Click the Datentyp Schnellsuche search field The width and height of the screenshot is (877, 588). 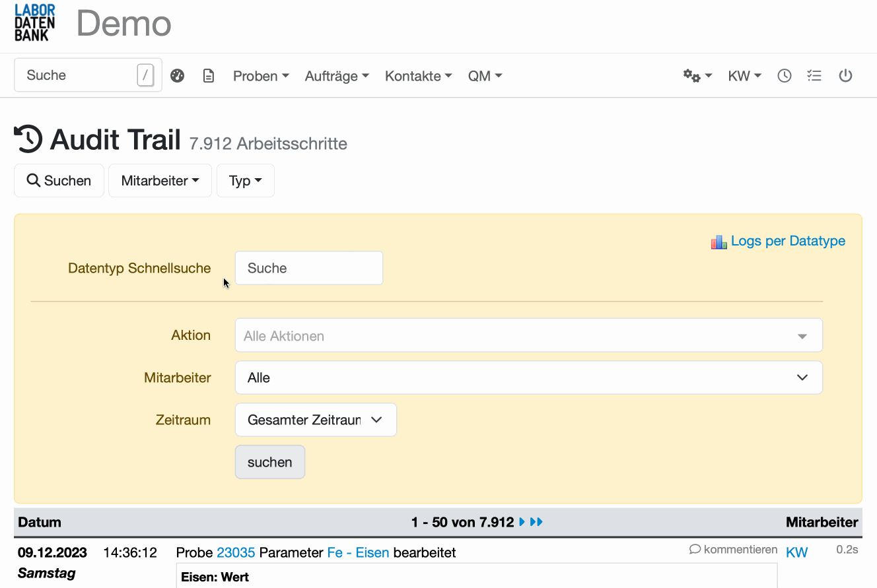[308, 268]
